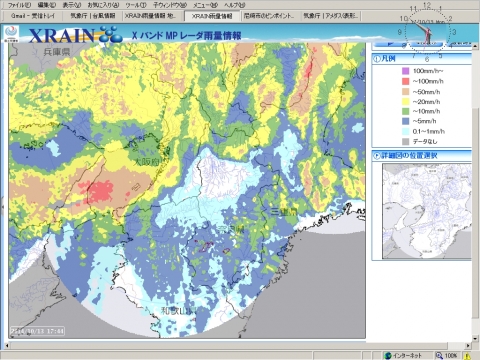Click the XRAIN logo in header

75,35
